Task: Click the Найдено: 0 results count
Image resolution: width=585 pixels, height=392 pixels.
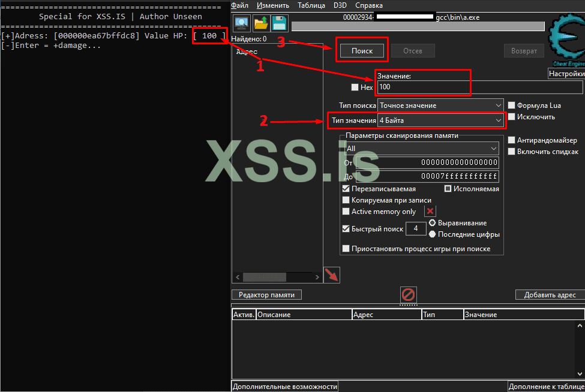Action: click(249, 39)
